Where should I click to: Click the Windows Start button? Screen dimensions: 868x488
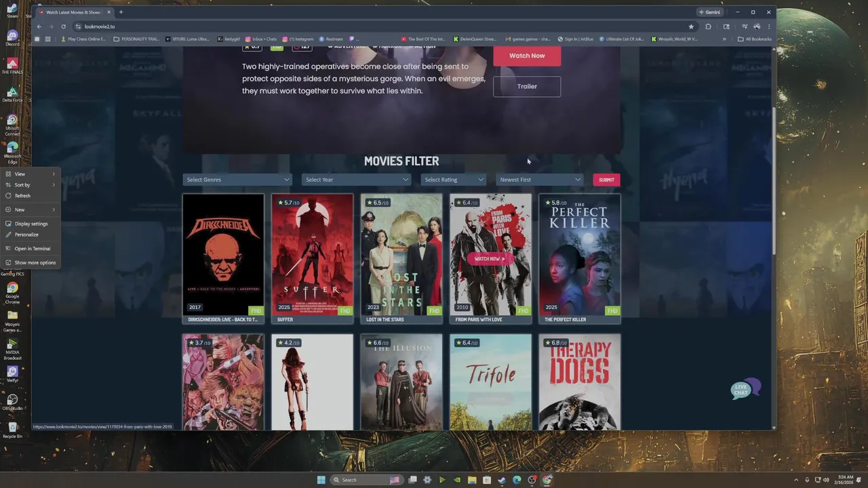321,480
